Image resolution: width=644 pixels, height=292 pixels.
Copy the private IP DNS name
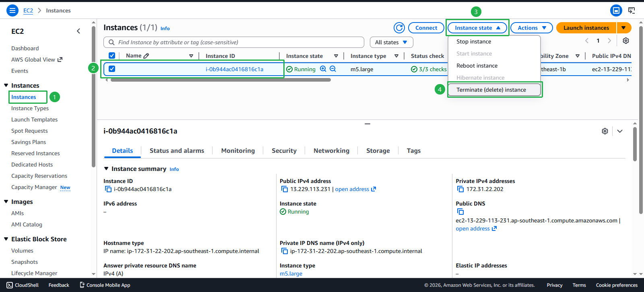point(285,251)
